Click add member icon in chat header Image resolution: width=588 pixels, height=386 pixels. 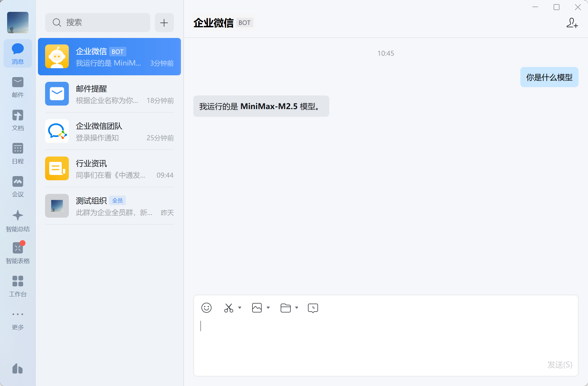(572, 23)
